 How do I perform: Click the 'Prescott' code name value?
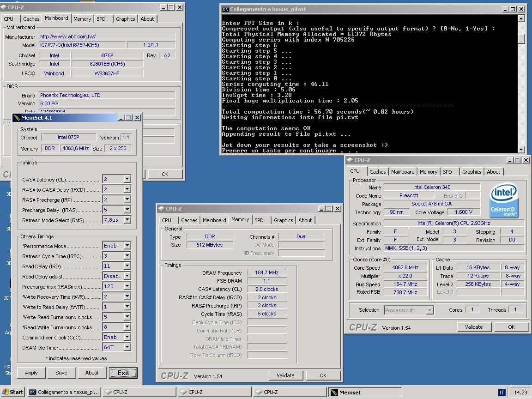pos(409,195)
